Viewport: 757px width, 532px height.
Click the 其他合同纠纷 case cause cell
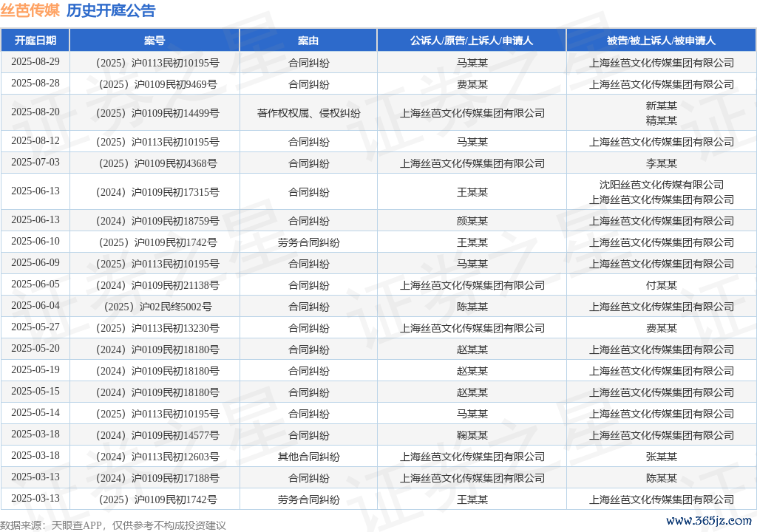point(308,457)
